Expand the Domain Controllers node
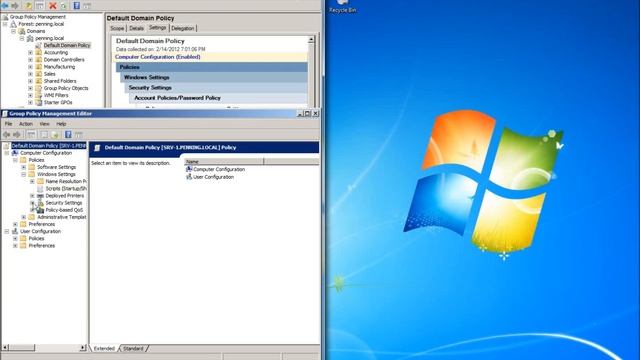 point(30,60)
